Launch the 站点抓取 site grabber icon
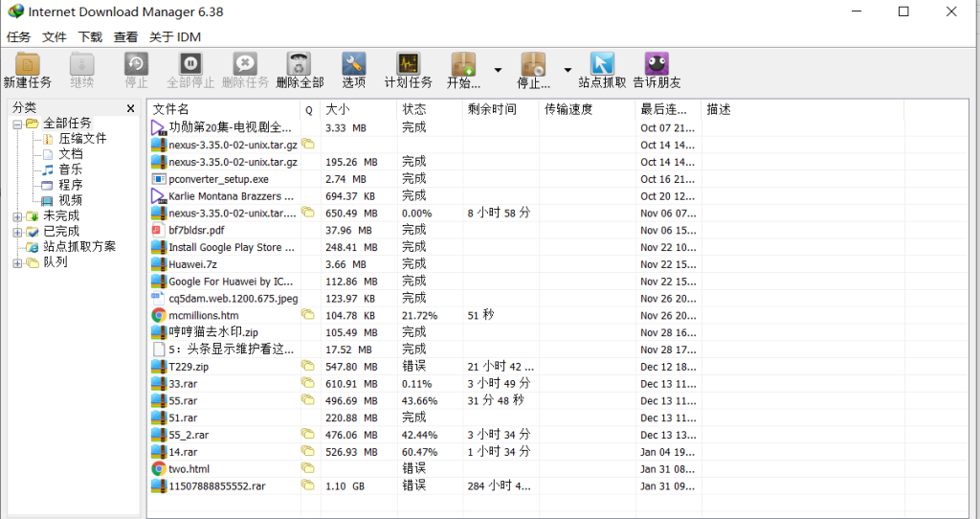The image size is (980, 519). coord(602,64)
